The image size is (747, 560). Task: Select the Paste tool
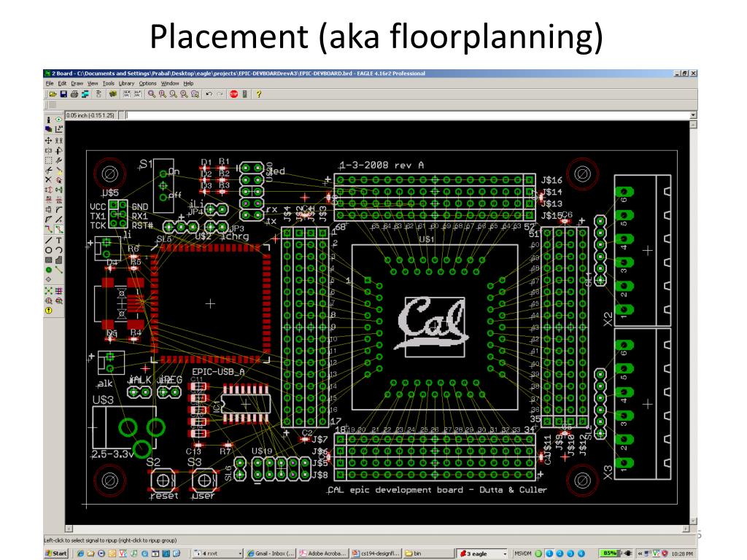click(58, 170)
